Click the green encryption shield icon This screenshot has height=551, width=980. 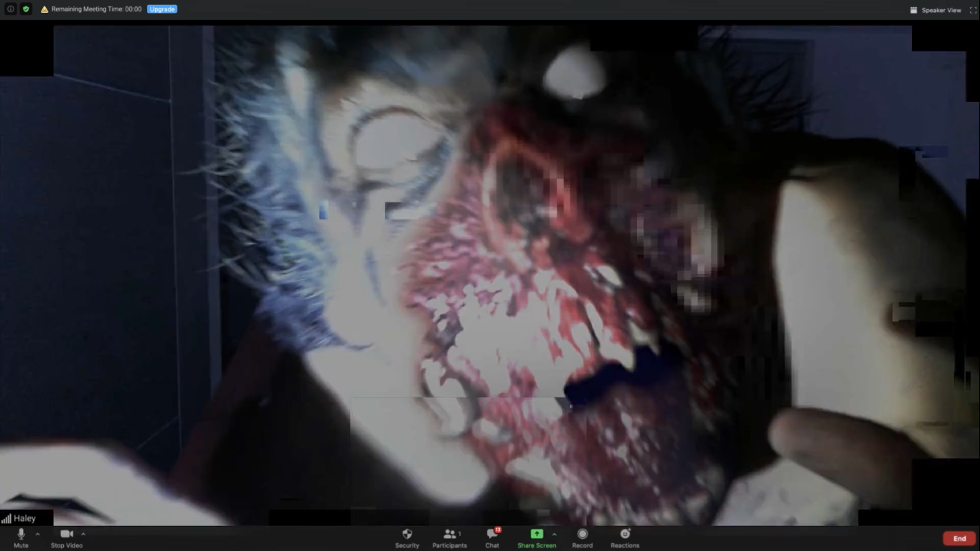point(26,9)
